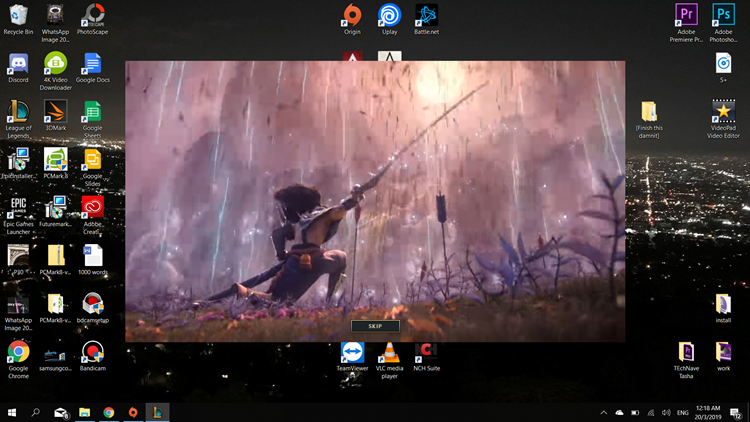Select the TeamViewer desktop shortcut
Screen dimensions: 750x422
[x=352, y=356]
